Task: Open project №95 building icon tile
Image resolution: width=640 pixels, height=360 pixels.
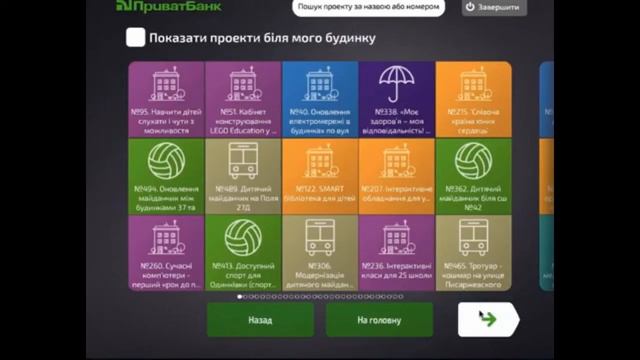Action: tap(166, 99)
